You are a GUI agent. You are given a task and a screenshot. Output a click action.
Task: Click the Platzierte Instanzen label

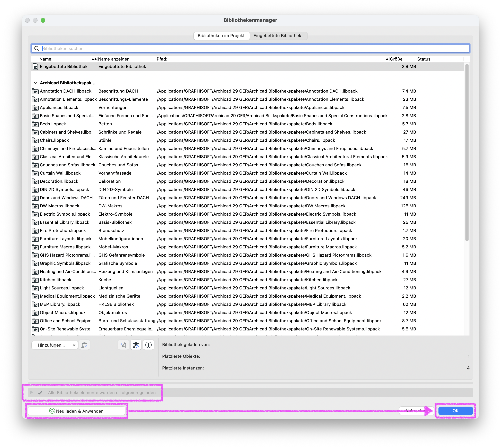[183, 368]
